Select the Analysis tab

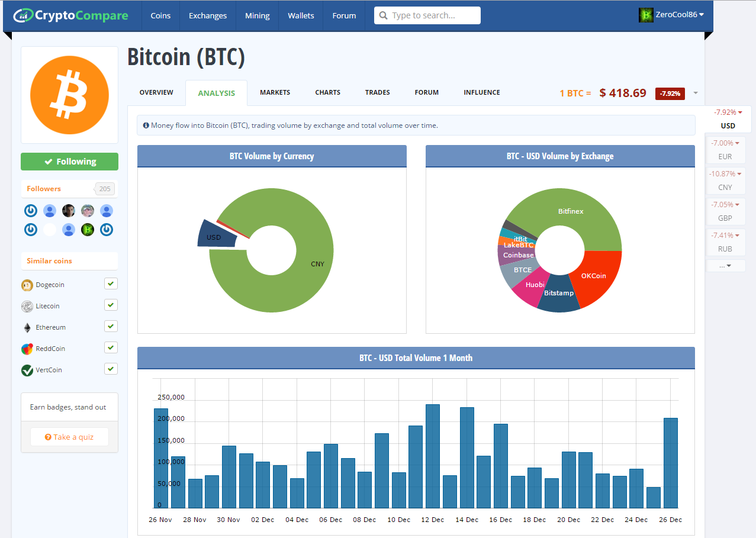[x=216, y=93]
